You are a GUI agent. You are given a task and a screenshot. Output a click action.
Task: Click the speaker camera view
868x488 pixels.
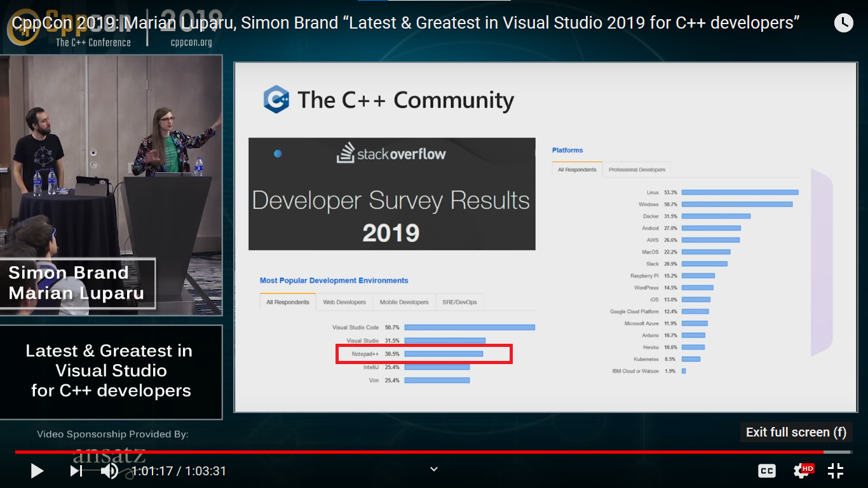[111, 184]
